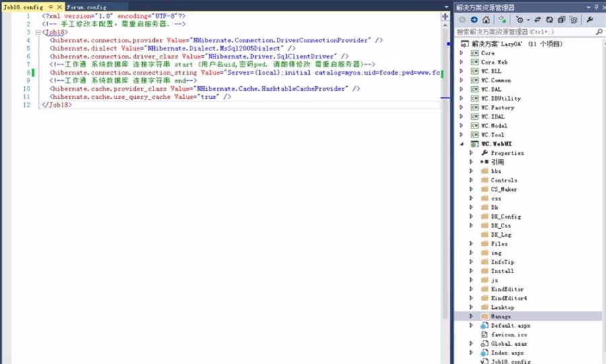
Task: Close the Job18.config tab
Action: tap(59, 7)
